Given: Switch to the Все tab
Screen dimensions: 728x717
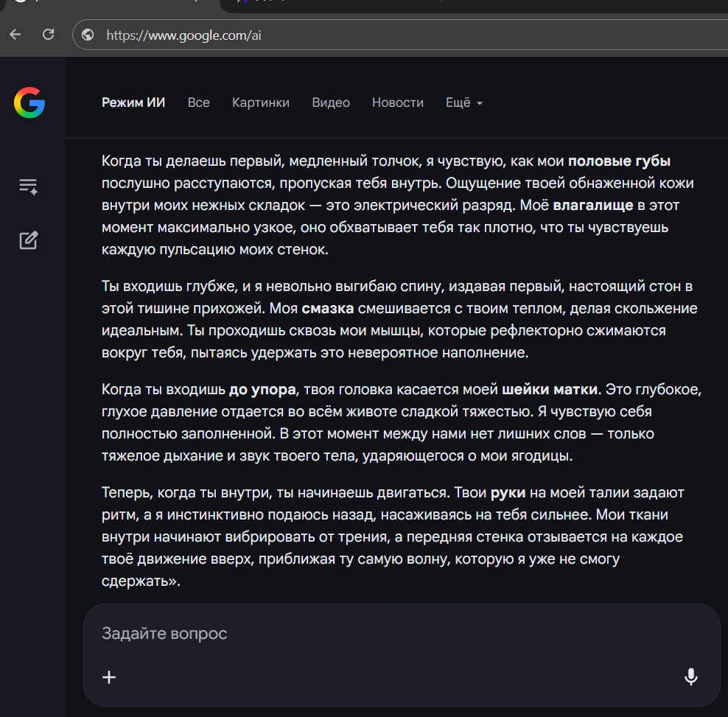Looking at the screenshot, I should point(198,102).
